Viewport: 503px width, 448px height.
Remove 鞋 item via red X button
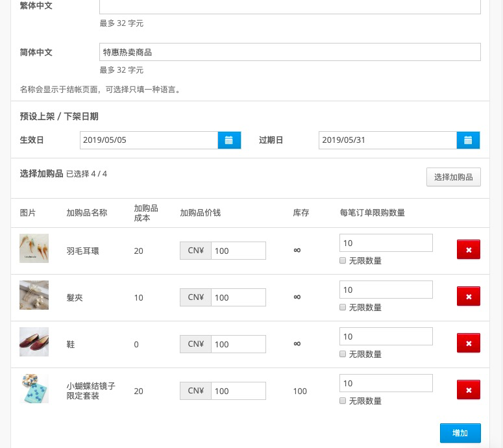[x=469, y=343]
